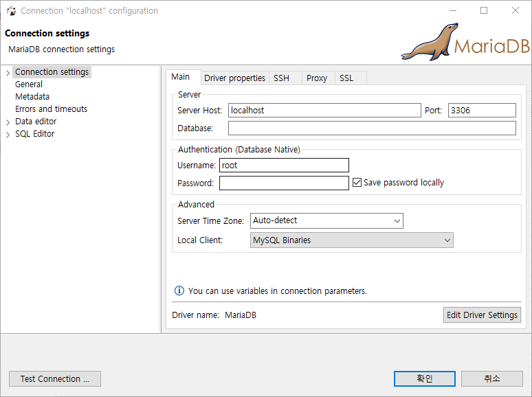Click the Username field containing root
532x397 pixels.
284,165
